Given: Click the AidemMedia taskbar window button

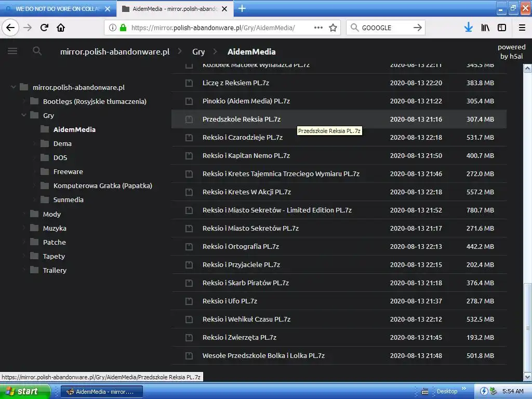Looking at the screenshot, I should [102, 392].
